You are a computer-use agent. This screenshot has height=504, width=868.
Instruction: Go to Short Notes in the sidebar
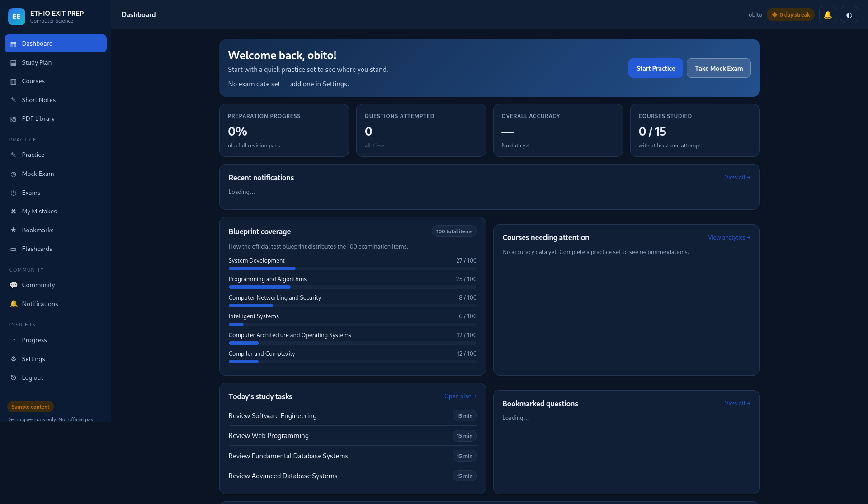[x=56, y=100]
